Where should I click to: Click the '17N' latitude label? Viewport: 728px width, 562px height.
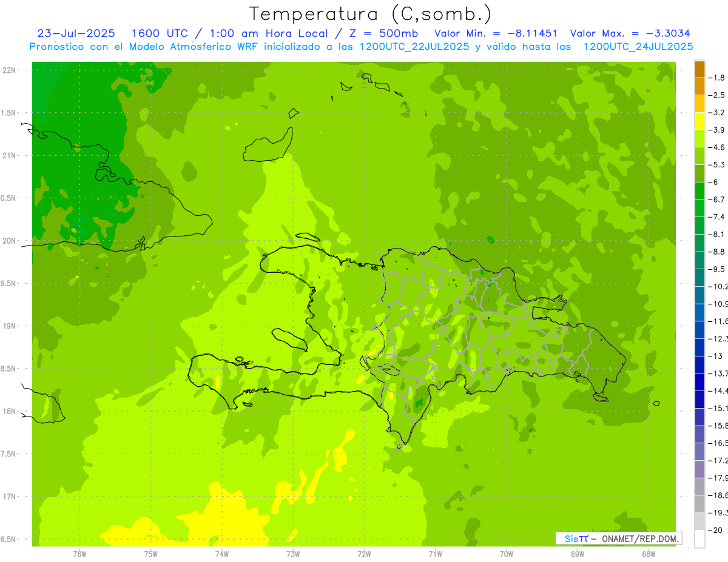tap(10, 497)
